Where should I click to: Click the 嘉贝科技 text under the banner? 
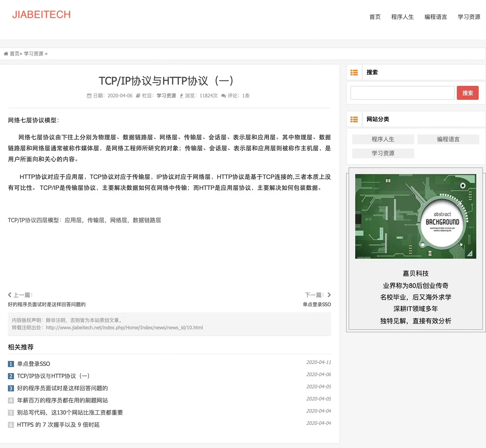[x=416, y=274]
